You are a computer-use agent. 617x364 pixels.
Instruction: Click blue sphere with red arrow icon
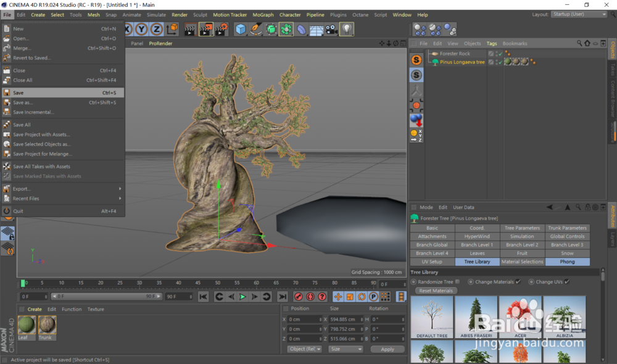416,120
